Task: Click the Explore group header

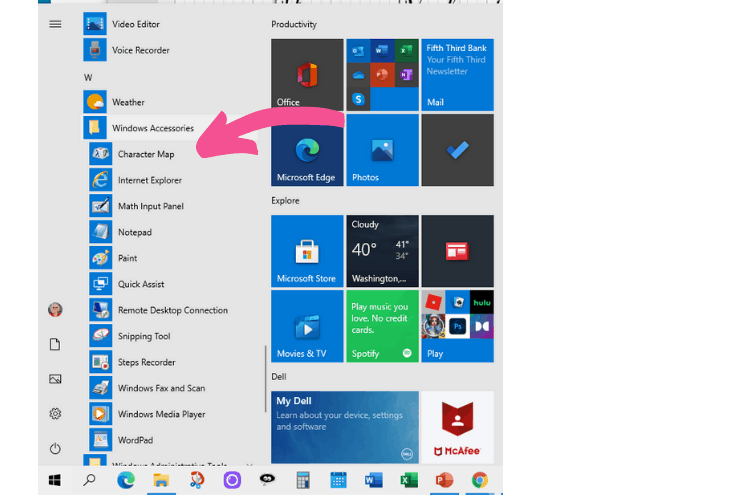Action: (x=285, y=200)
